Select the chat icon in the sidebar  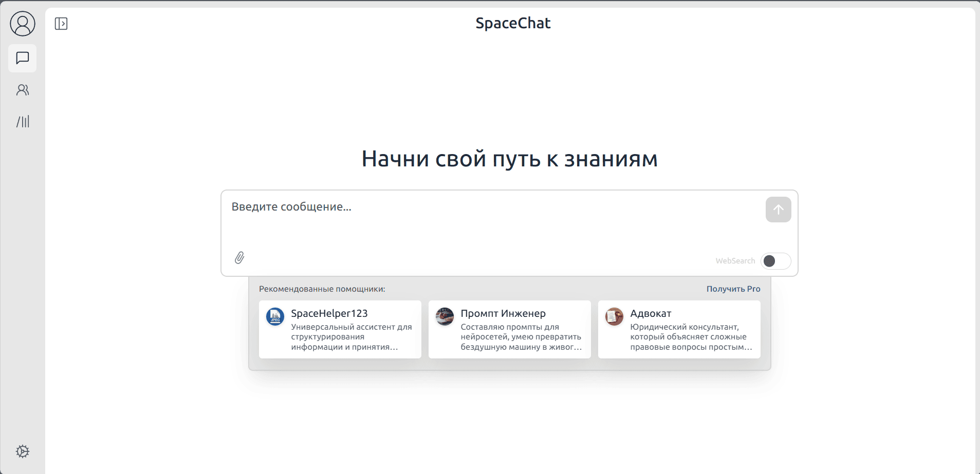(22, 58)
